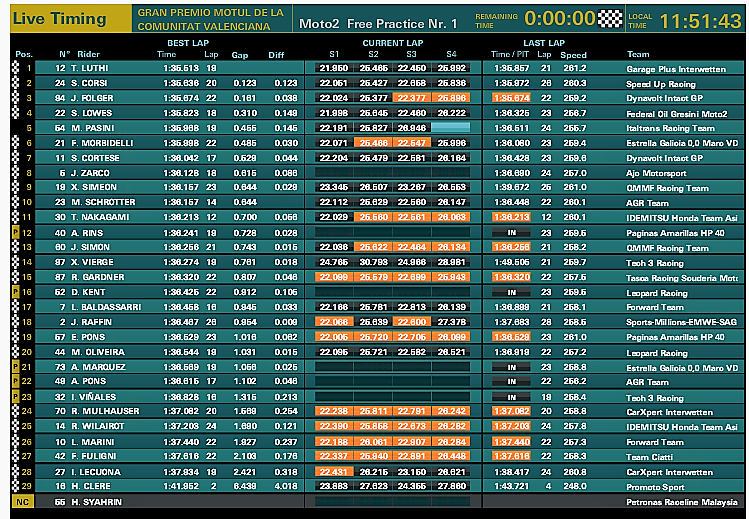Click team name Promoto Sport
Image resolution: width=749 pixels, height=519 pixels.
tap(655, 487)
